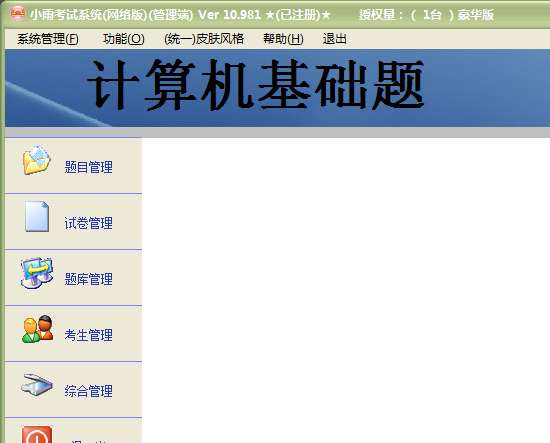Select the 试卷管理 text label
The width and height of the screenshot is (550, 443).
89,223
